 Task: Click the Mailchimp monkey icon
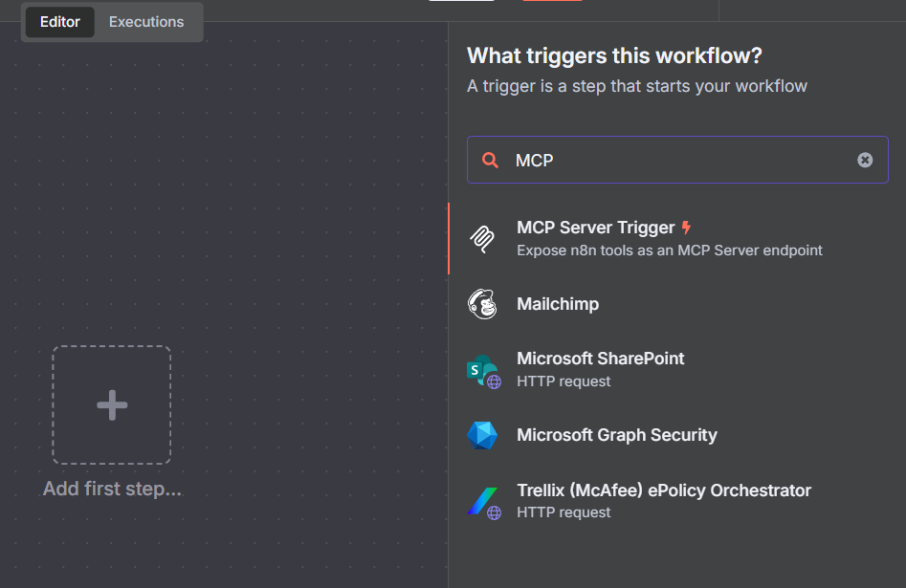(482, 304)
